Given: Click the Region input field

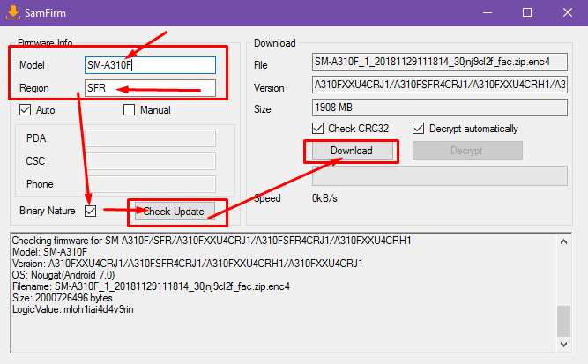Looking at the screenshot, I should point(150,88).
